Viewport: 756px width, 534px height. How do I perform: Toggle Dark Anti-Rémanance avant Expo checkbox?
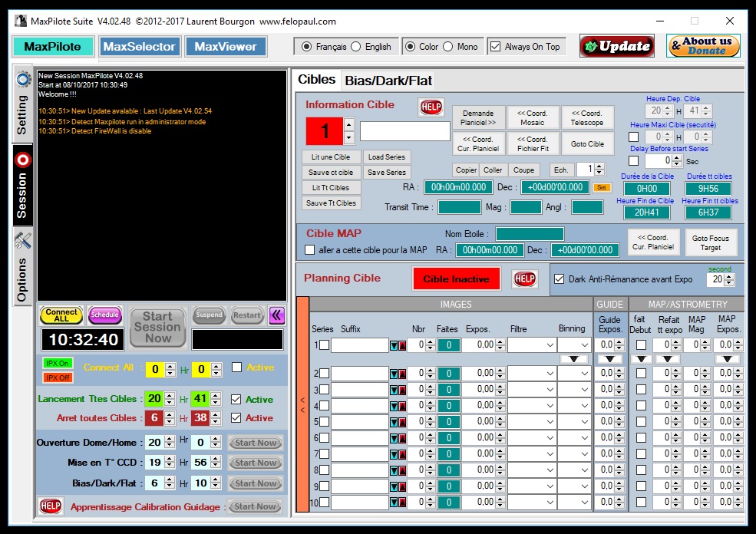[560, 279]
